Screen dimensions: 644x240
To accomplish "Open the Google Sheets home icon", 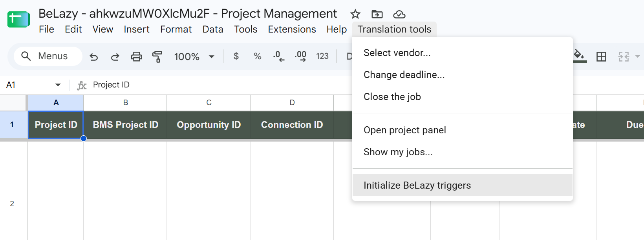I will pyautogui.click(x=18, y=19).
